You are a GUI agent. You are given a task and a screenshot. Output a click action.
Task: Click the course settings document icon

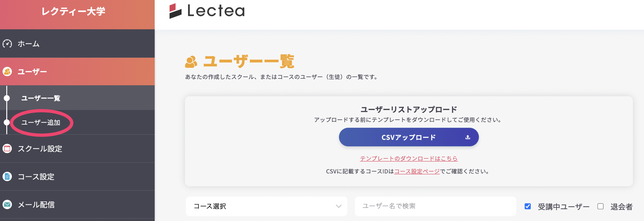[7, 177]
